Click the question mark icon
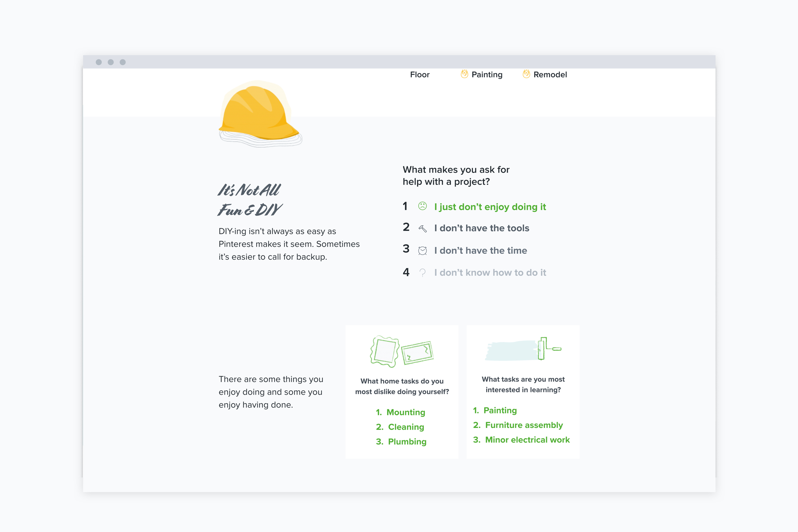This screenshot has height=532, width=798. tap(422, 272)
